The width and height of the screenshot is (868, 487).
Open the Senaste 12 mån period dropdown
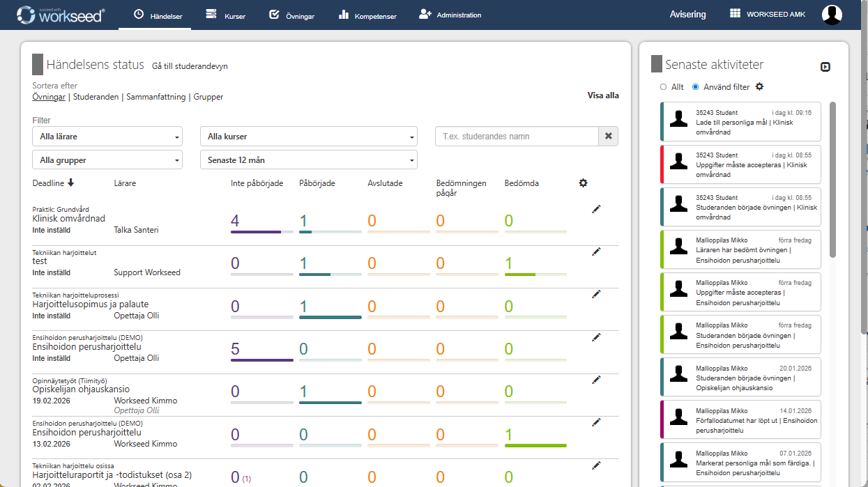[x=308, y=160]
